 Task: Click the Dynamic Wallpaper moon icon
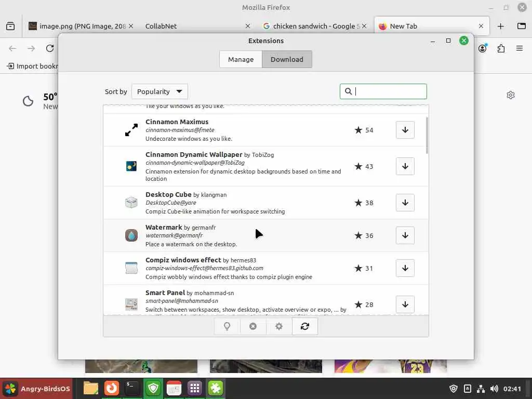[x=131, y=166]
